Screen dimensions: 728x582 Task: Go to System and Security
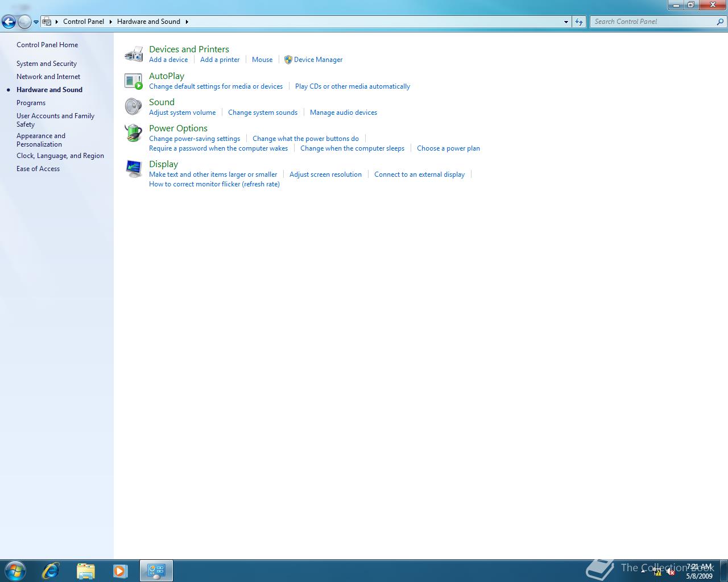[47, 64]
